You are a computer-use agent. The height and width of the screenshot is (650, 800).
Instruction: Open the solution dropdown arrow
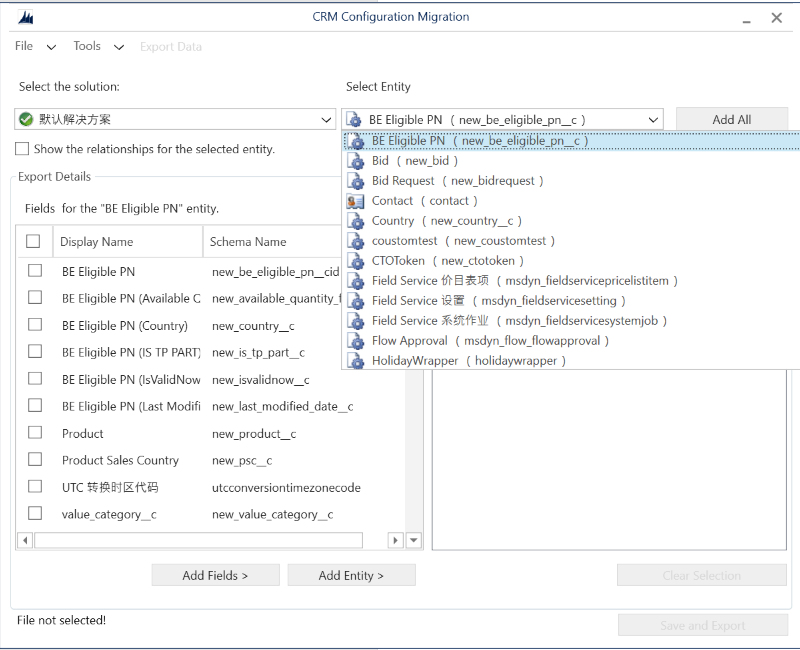point(326,120)
